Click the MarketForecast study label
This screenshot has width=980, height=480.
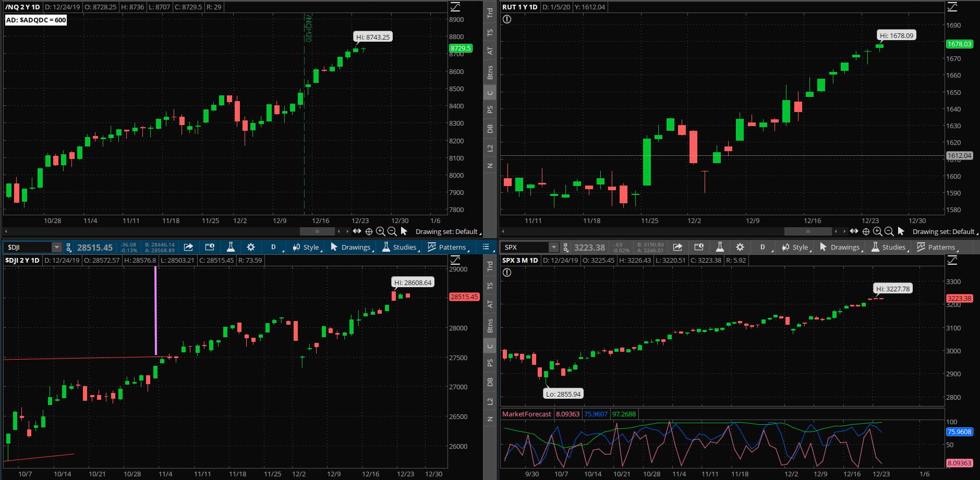point(527,414)
